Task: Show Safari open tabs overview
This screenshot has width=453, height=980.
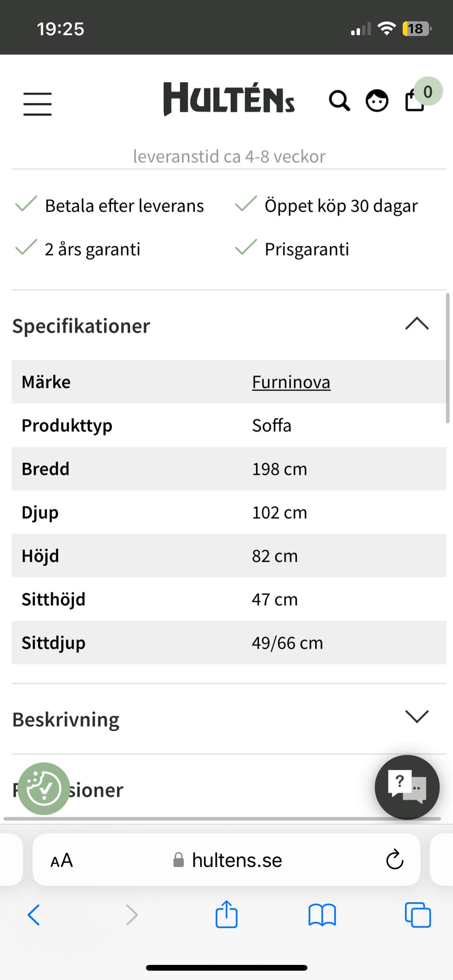Action: pos(418,915)
